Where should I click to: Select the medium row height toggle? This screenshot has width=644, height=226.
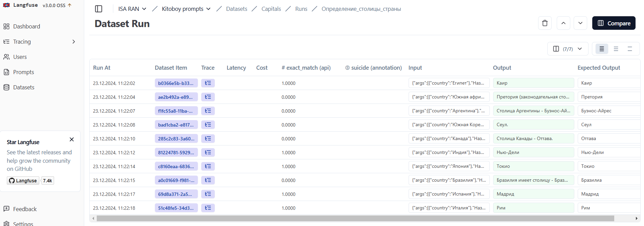[x=616, y=49]
